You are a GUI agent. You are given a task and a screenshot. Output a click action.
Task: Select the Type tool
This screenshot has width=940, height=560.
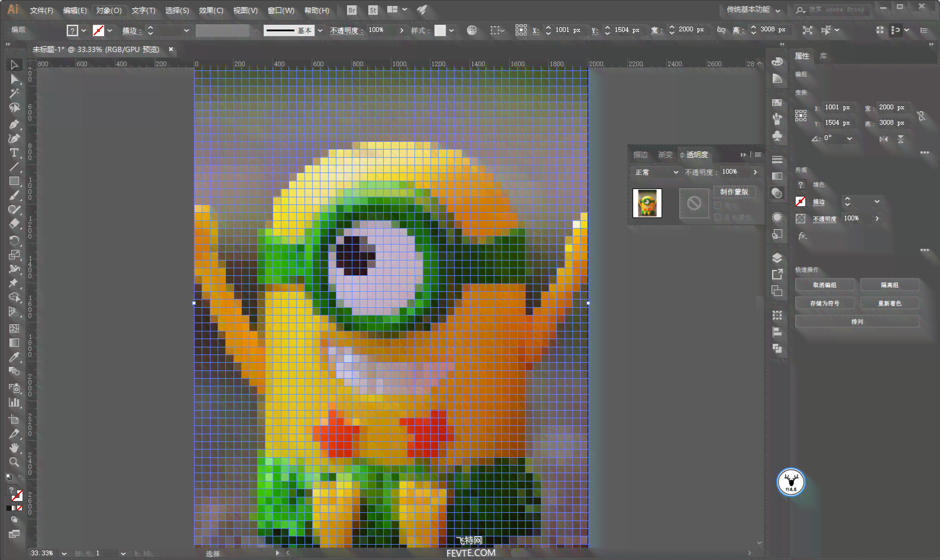[14, 153]
